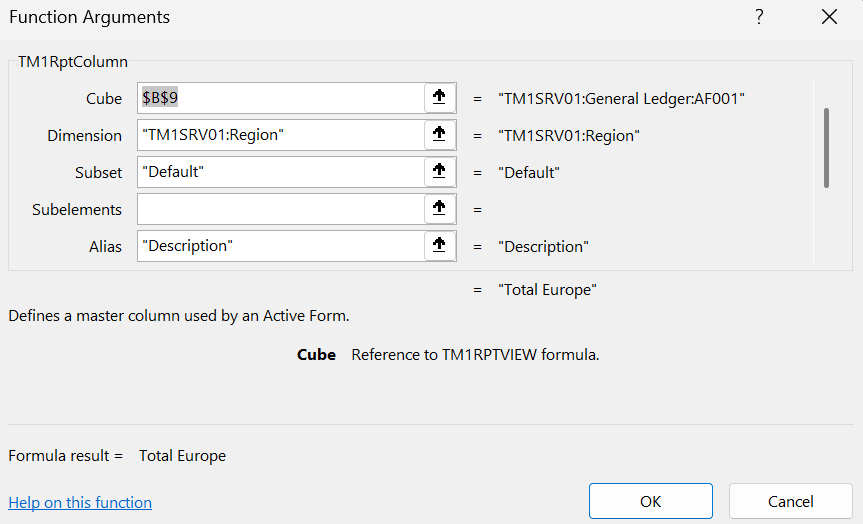Click the arguments list scrollbar thumb

(826, 148)
